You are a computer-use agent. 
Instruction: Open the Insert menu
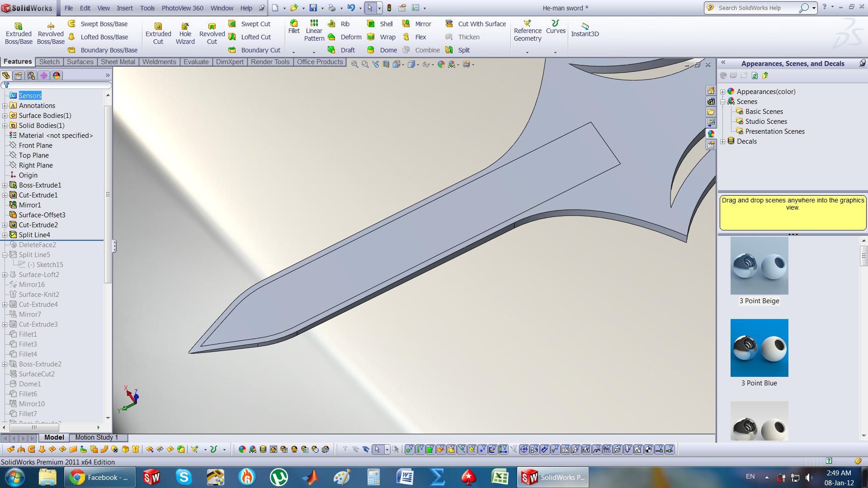point(124,8)
